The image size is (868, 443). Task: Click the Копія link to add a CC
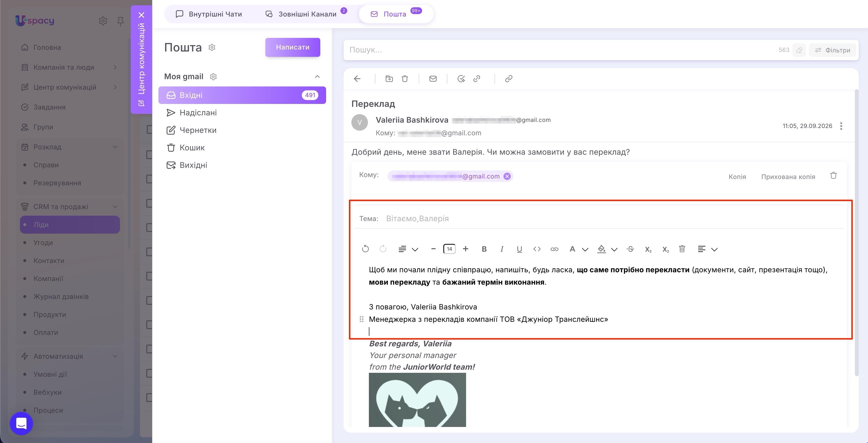pos(737,177)
